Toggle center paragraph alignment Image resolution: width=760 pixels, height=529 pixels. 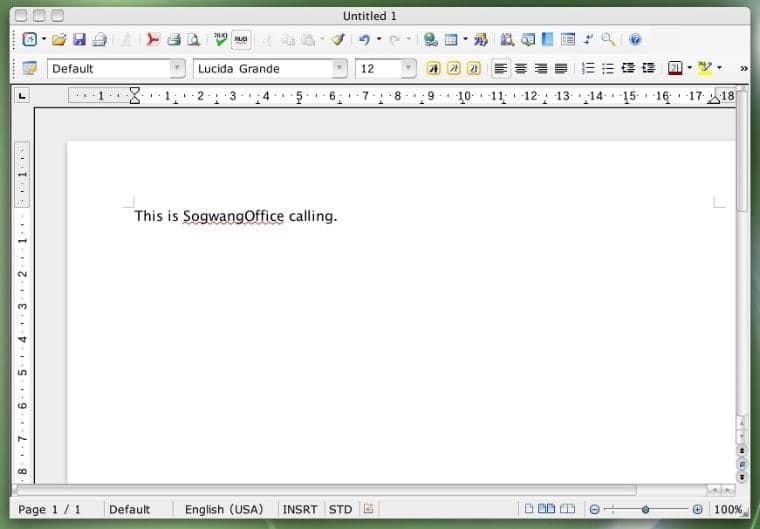[x=521, y=68]
